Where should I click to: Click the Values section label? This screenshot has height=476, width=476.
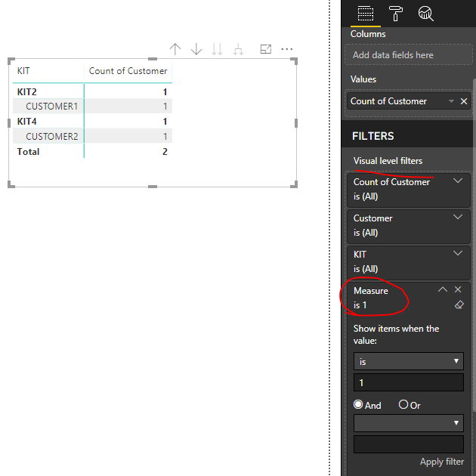point(363,79)
